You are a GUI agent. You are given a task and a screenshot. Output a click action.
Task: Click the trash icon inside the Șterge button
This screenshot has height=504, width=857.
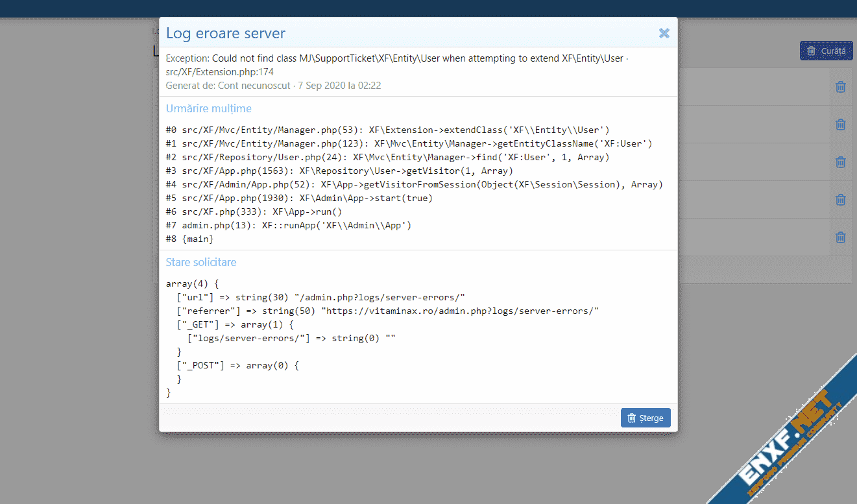tap(633, 418)
